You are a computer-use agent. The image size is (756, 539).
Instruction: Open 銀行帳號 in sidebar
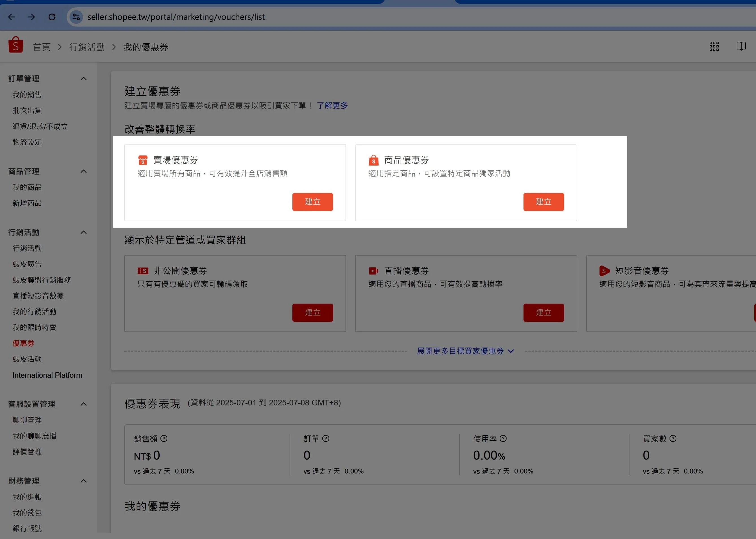click(27, 528)
